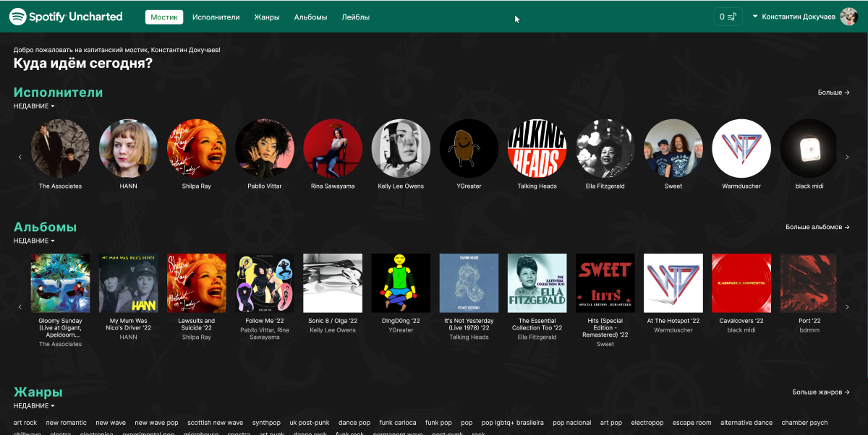Open Rina Sawayama artist portrait
This screenshot has height=435, width=868.
333,148
